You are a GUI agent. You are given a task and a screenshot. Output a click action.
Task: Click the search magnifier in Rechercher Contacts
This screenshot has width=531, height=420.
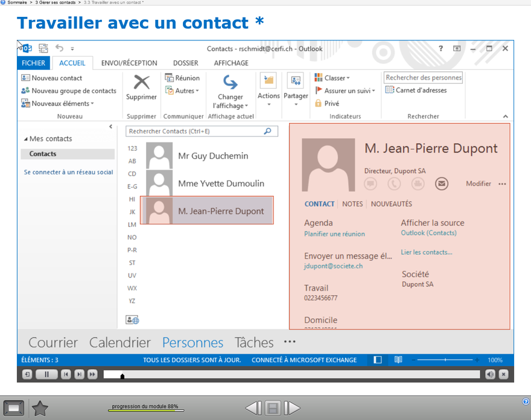point(268,131)
